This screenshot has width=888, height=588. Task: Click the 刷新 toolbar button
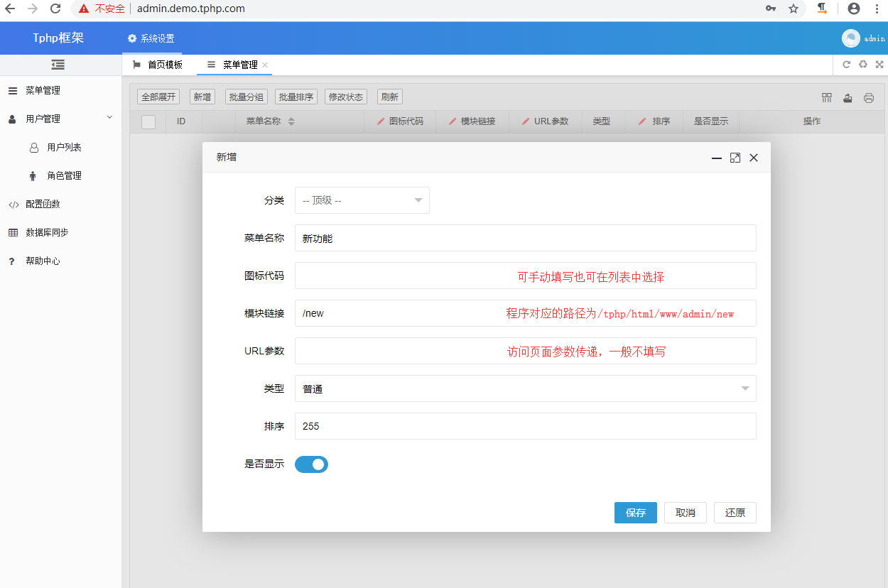point(389,97)
